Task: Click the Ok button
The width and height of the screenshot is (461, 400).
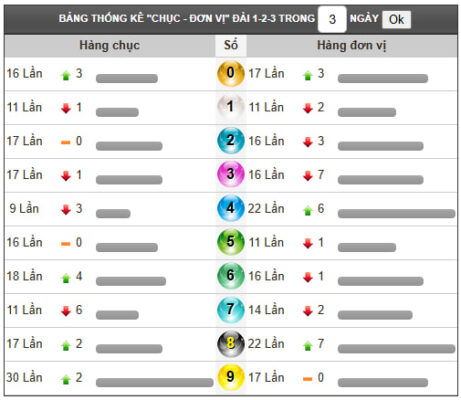Action: 396,19
